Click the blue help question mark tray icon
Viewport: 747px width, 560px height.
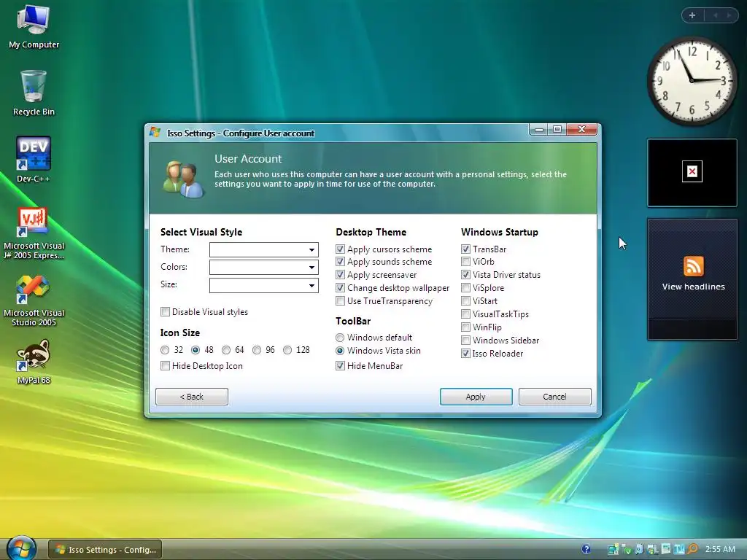point(586,550)
